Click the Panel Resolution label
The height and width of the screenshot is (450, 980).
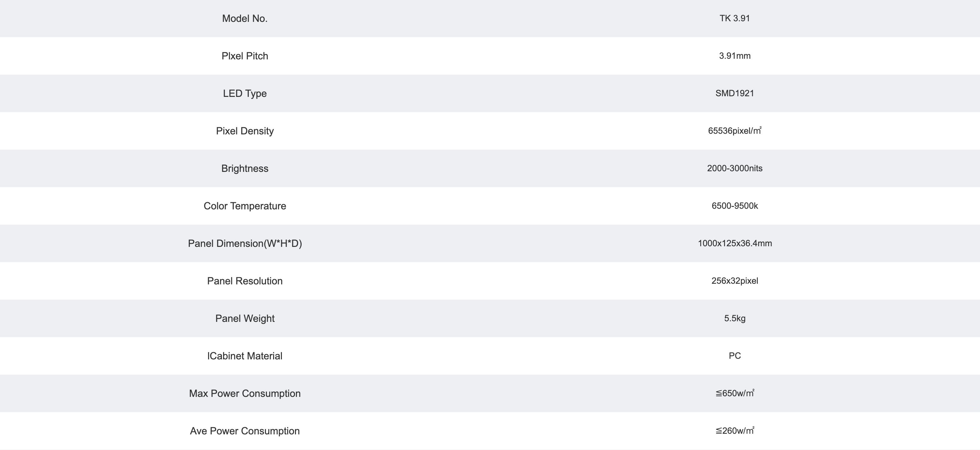point(245,281)
